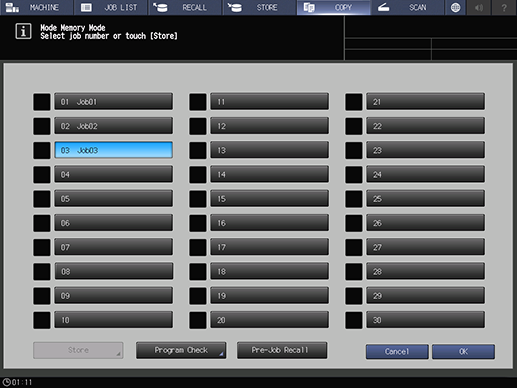
Task: Click the greyed-out Store button
Action: pos(78,350)
